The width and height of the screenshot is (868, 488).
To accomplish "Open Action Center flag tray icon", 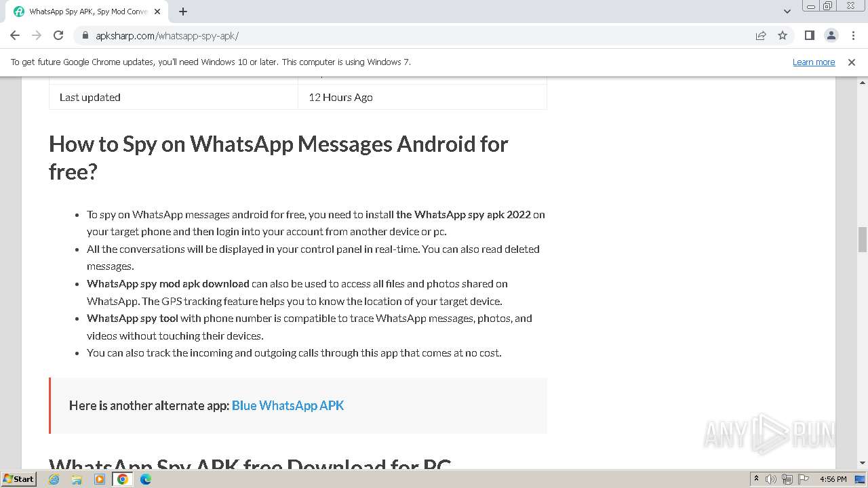I will (x=804, y=479).
